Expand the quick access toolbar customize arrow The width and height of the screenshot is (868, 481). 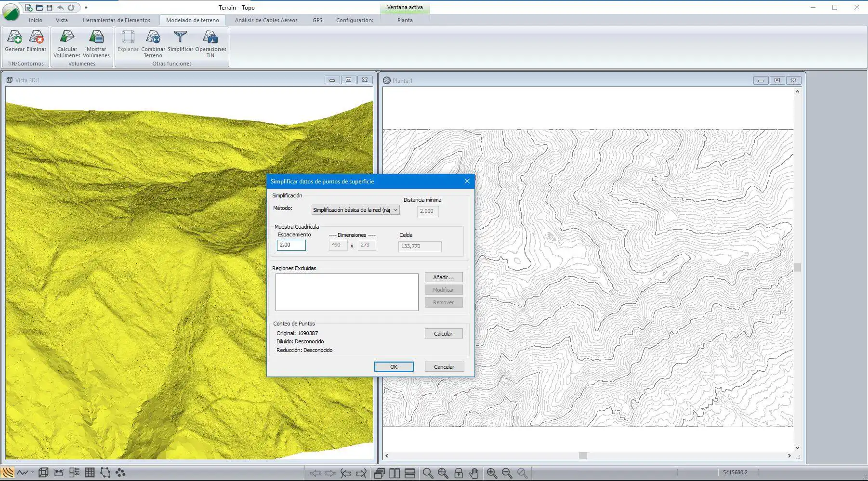(x=86, y=8)
